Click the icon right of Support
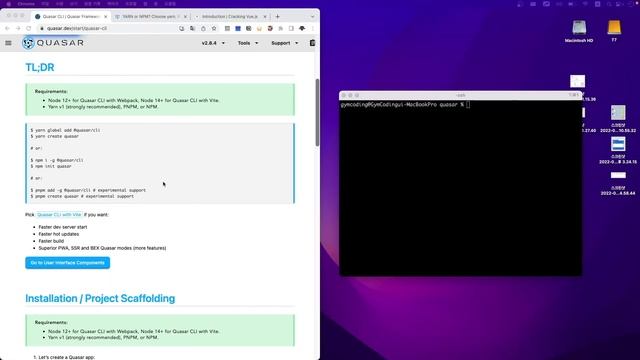The height and width of the screenshot is (360, 640). [312, 43]
